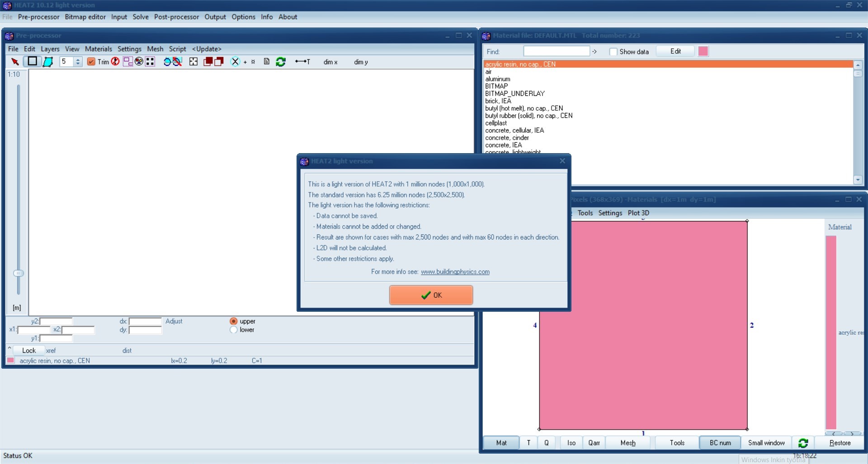This screenshot has height=464, width=868.
Task: Click OK in the light version dialog
Action: coord(431,295)
